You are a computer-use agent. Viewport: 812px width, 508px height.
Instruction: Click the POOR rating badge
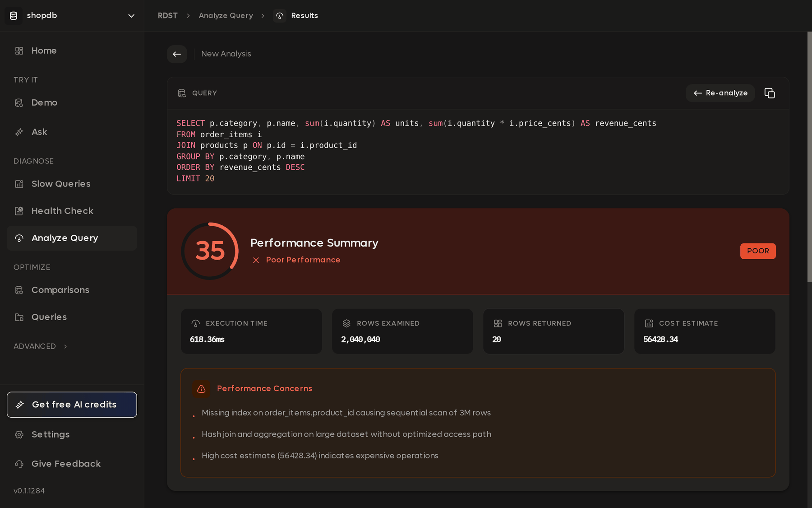coord(758,251)
